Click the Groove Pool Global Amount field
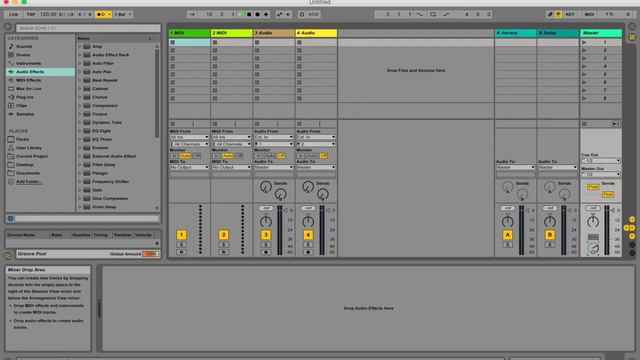 tap(150, 254)
